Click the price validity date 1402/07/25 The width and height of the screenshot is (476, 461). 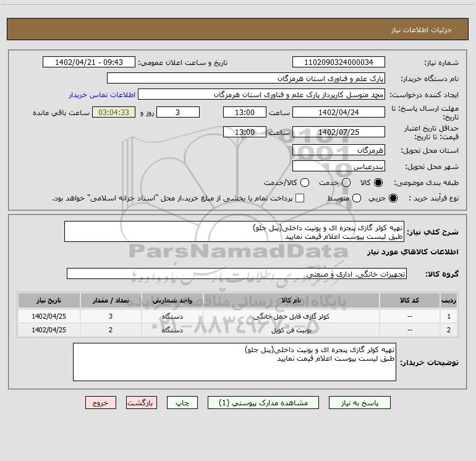[339, 132]
